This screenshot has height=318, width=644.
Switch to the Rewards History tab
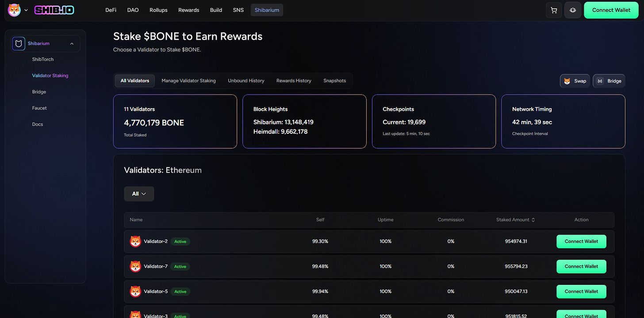tap(294, 80)
